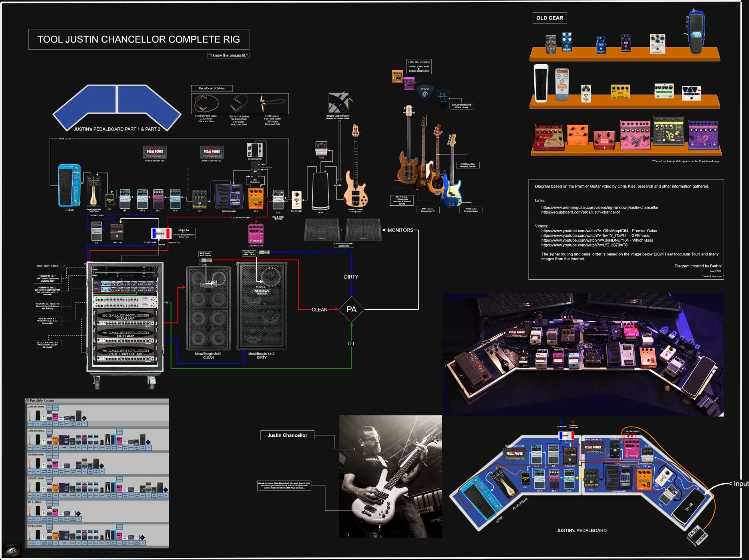Image resolution: width=749 pixels, height=560 pixels.
Task: Open the premierguitar.com rig-rundown link
Action: point(600,208)
